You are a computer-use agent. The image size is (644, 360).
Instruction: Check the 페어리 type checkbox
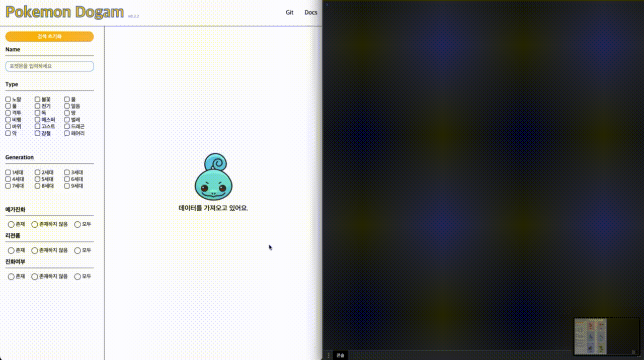(x=67, y=133)
